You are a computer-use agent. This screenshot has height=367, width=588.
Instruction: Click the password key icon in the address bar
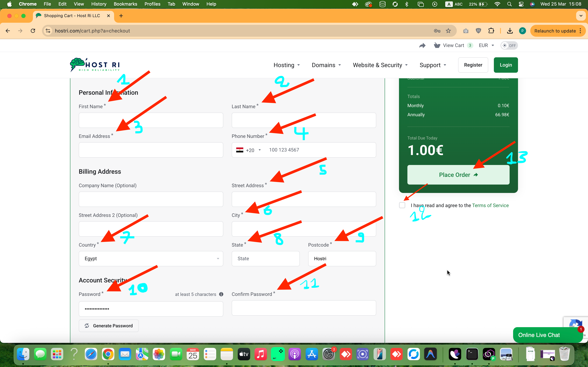(x=437, y=31)
